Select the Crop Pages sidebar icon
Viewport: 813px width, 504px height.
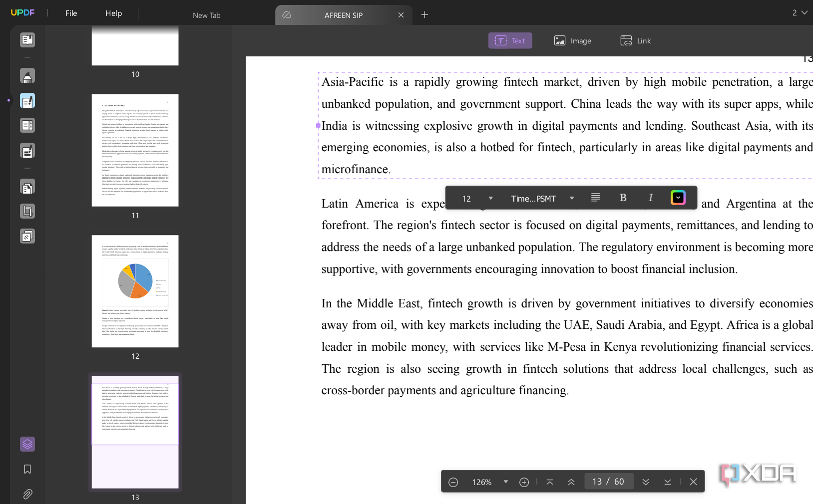27,212
